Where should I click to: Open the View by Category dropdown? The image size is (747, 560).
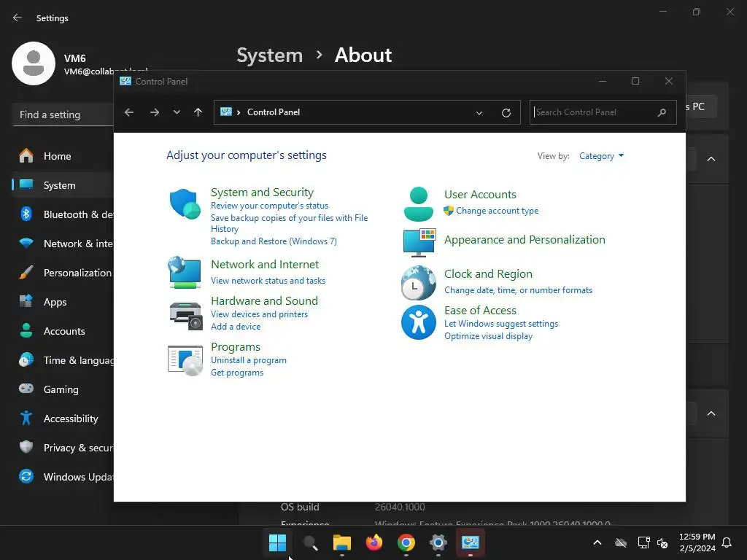point(601,156)
